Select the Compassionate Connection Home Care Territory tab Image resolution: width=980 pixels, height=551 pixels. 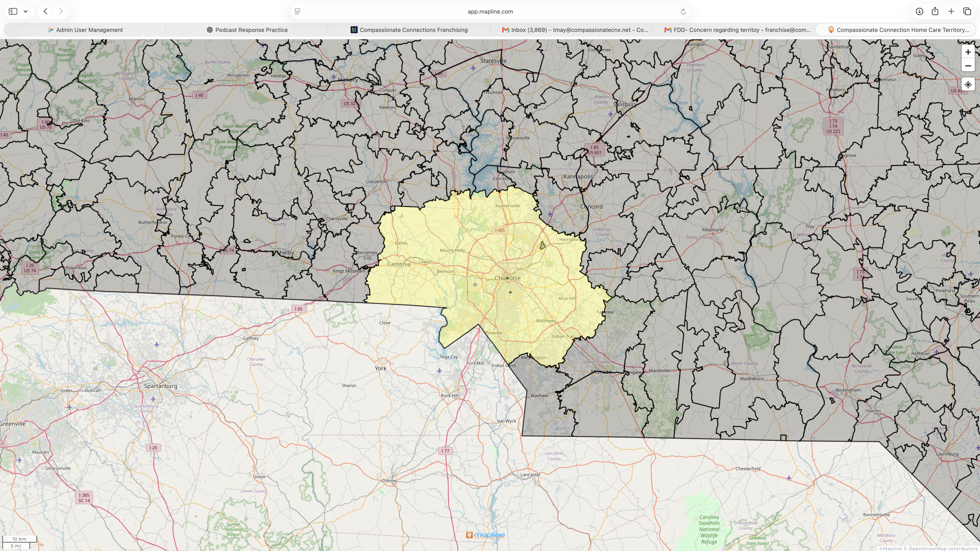(896, 30)
